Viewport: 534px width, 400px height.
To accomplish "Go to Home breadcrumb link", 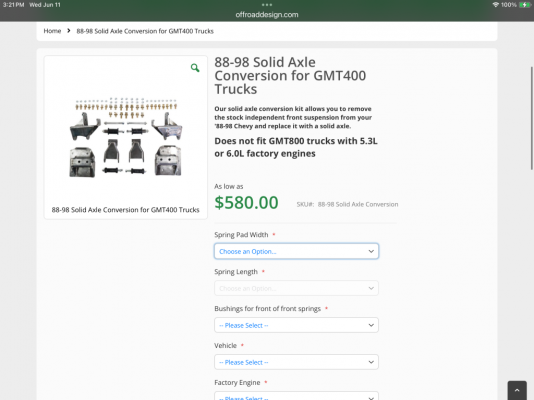I will (x=52, y=31).
